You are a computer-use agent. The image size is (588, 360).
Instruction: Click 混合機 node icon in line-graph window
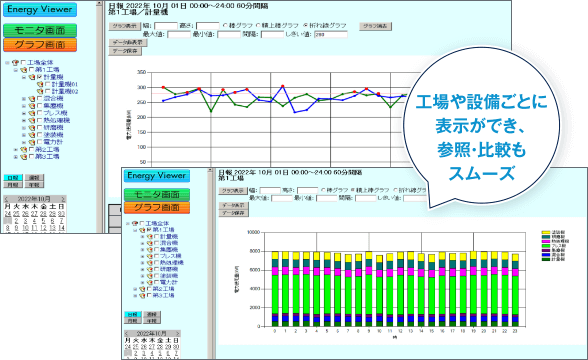(32, 99)
